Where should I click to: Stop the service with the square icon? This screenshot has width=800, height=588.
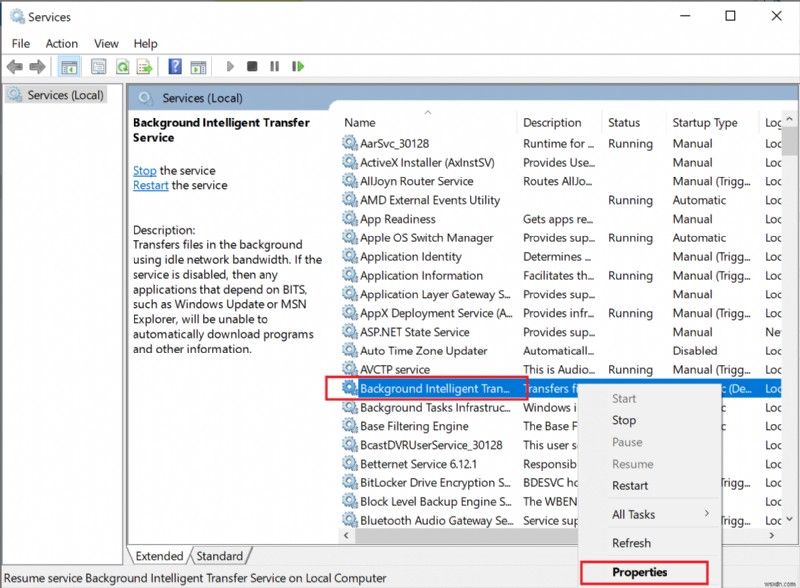coord(255,66)
